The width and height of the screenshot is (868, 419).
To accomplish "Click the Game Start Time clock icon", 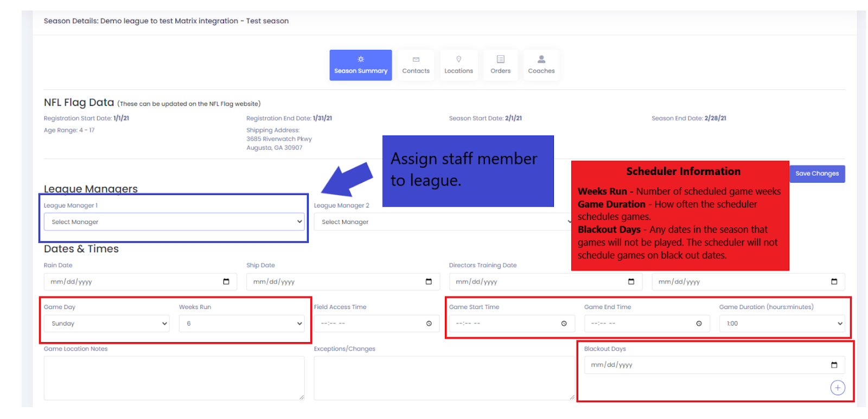I will click(564, 324).
